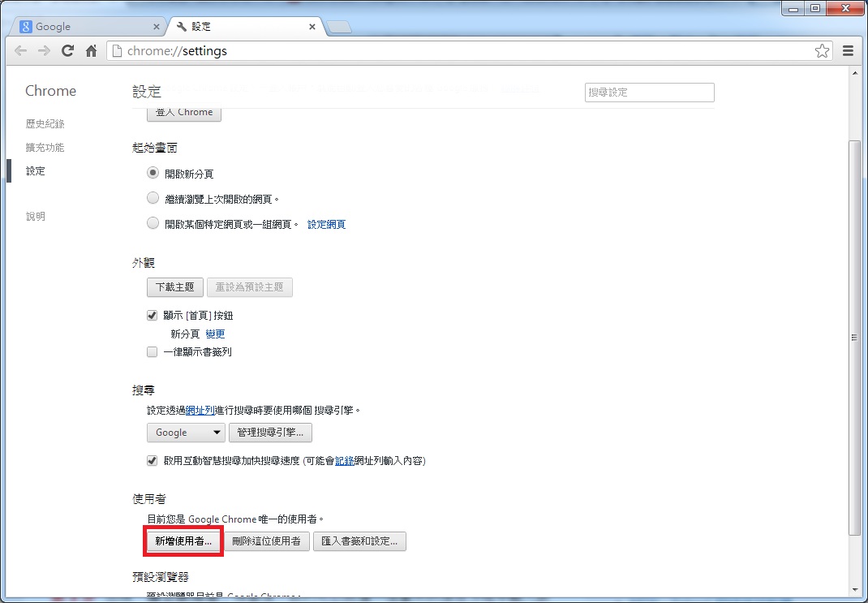Open the Google search engine dropdown

click(185, 433)
